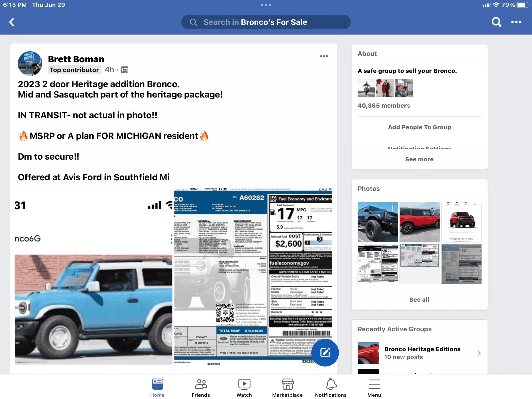Click 'Offered at Avis Ford in Southfield Mi' text
This screenshot has height=399, width=532.
[x=94, y=177]
